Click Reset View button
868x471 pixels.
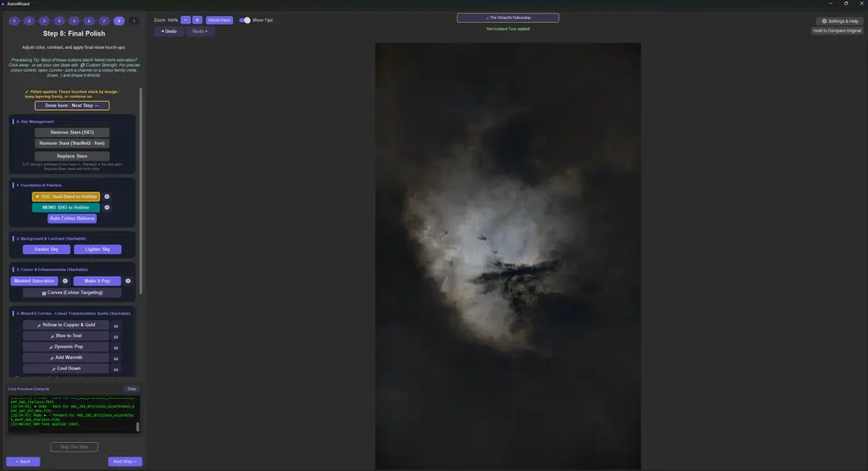[x=220, y=20]
